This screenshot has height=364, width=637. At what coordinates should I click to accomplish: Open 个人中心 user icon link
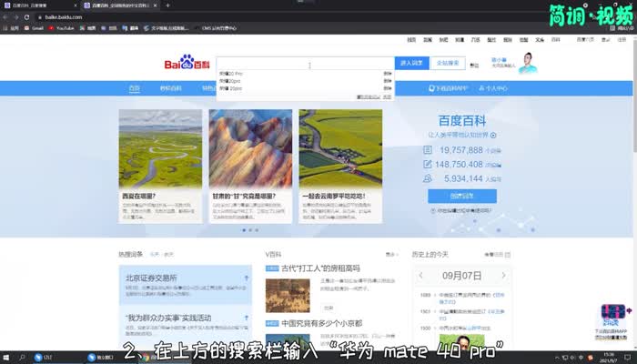tap(492, 88)
